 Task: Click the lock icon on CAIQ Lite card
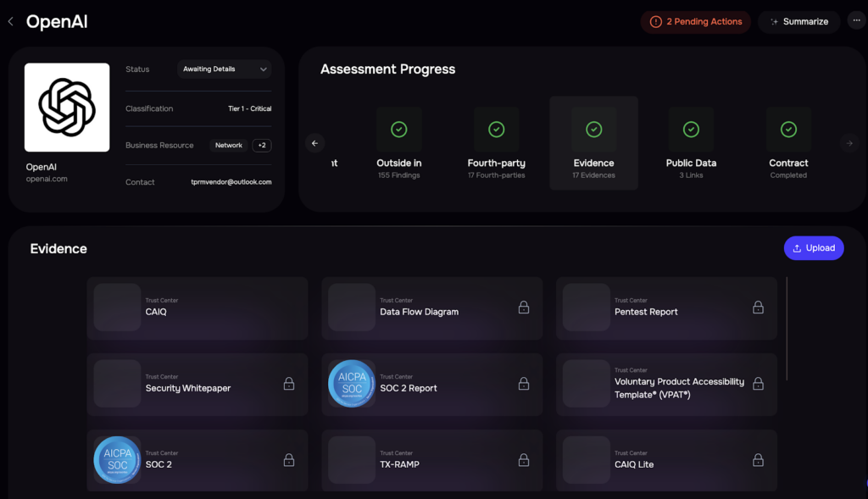point(758,460)
